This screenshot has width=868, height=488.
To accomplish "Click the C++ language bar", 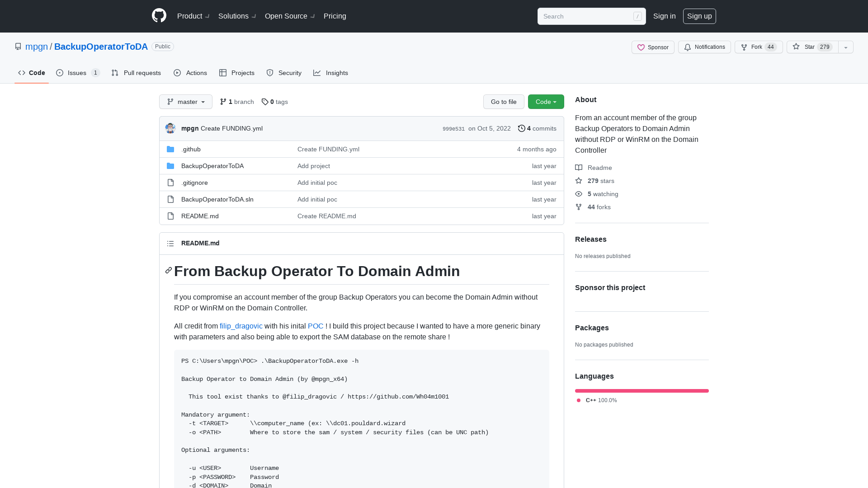I will (642, 391).
